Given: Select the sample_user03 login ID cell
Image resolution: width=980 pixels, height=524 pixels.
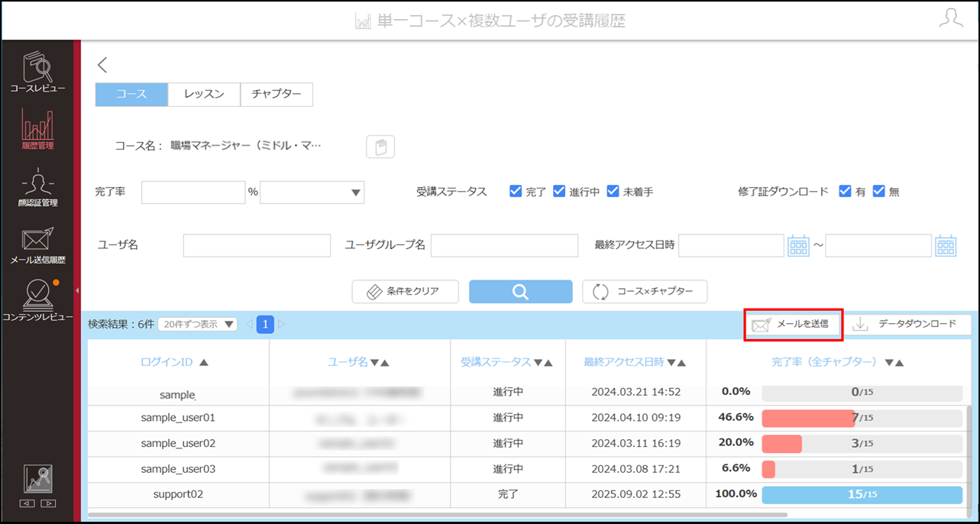Looking at the screenshot, I should coord(178,469).
